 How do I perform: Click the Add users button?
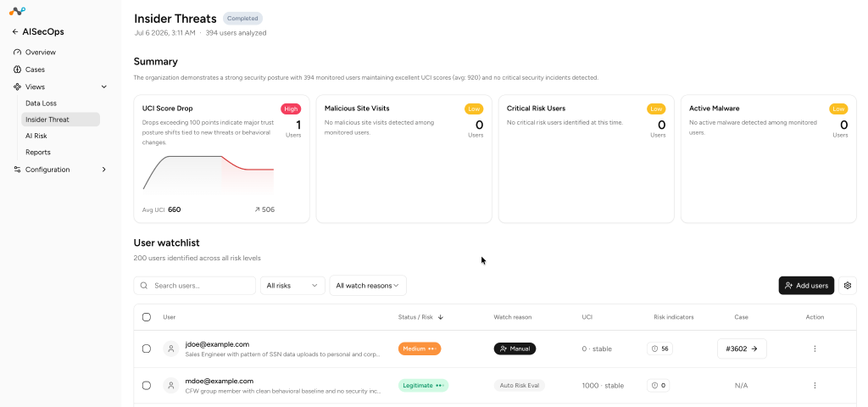coord(806,286)
